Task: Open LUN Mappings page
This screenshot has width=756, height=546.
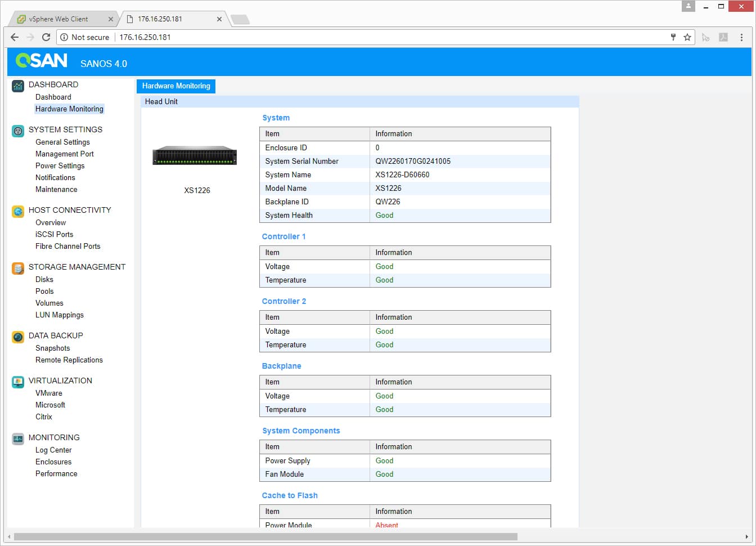Action: tap(60, 315)
